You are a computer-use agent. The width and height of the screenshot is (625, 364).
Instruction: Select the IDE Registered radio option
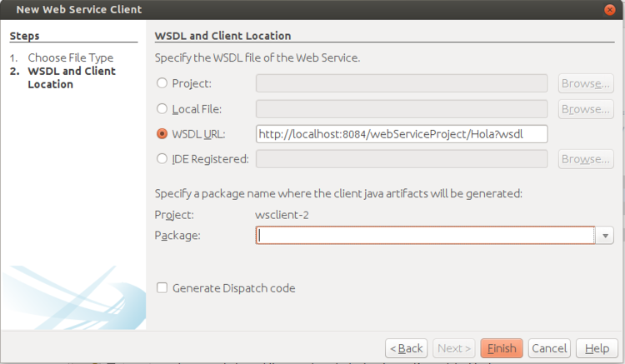tap(162, 159)
